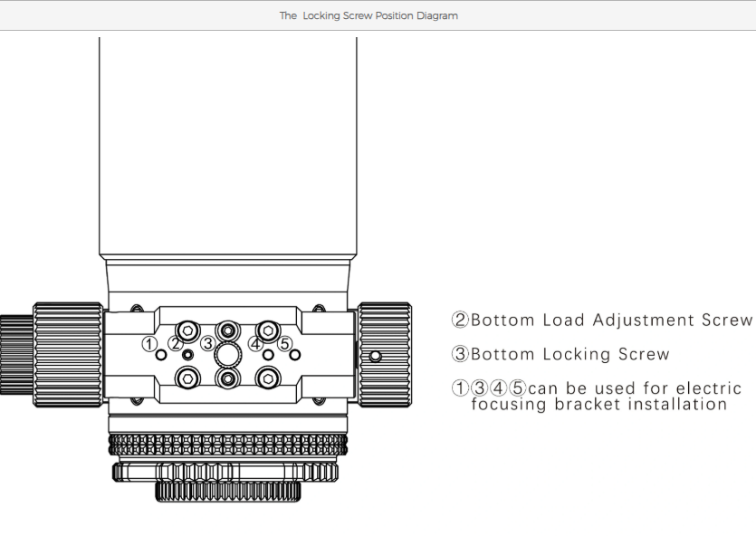Click the small load adjustment screw under label 2
This screenshot has height=536, width=756.
(187, 354)
